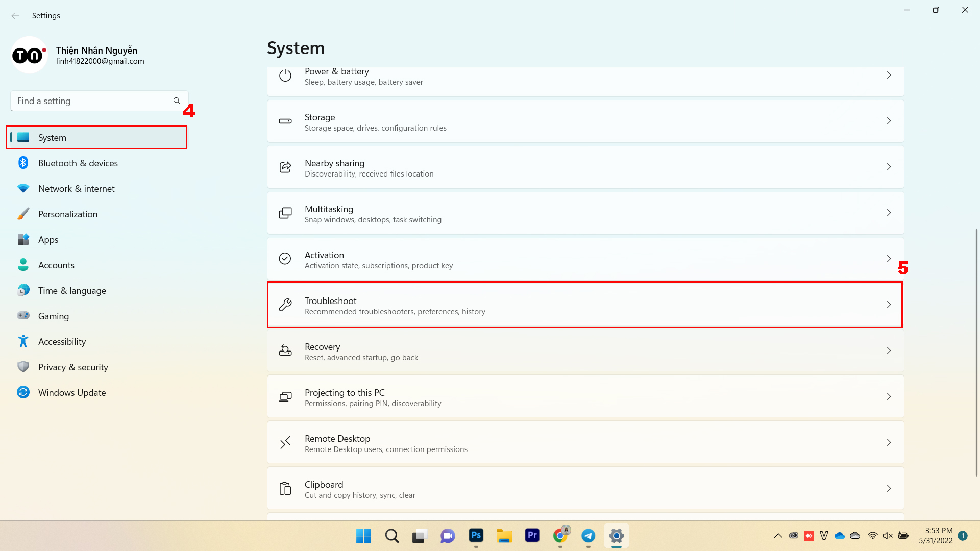Click the back arrow in Settings title bar
The width and height of the screenshot is (980, 551).
15,16
